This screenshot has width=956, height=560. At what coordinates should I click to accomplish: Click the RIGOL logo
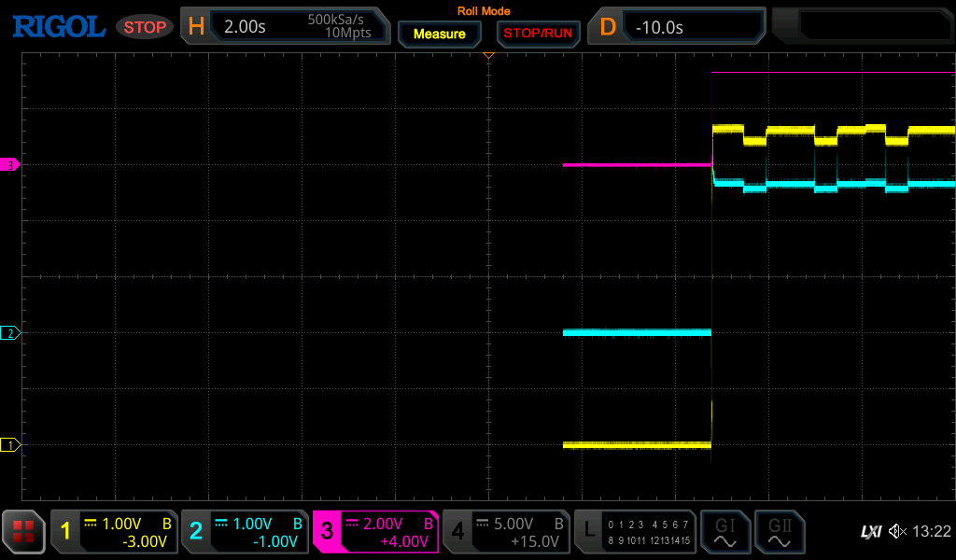pos(59,27)
